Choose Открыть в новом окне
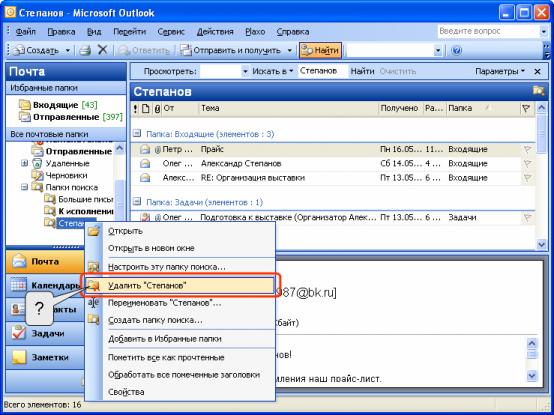This screenshot has width=554, height=415. click(x=180, y=248)
